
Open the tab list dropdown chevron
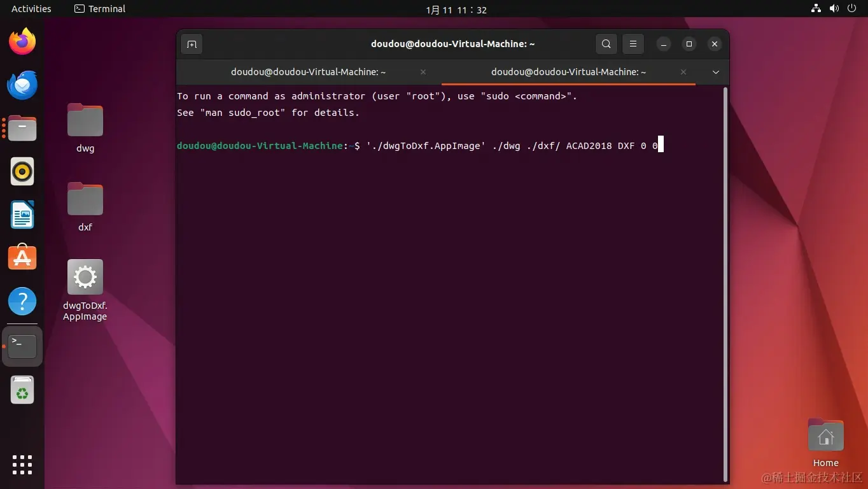tap(716, 72)
